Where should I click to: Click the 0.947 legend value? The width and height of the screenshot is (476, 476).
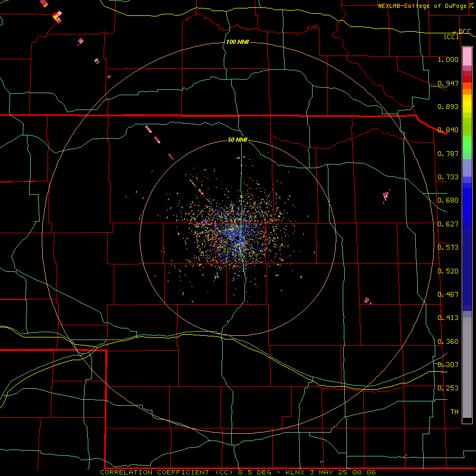click(x=448, y=83)
